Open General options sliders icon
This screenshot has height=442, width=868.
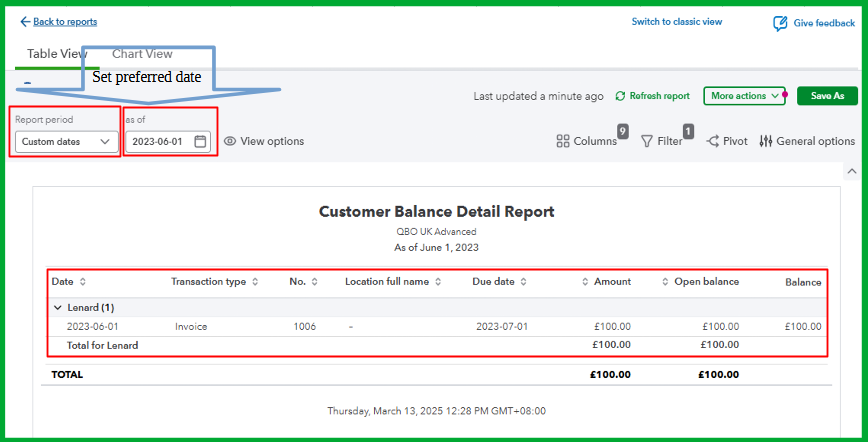pyautogui.click(x=766, y=142)
